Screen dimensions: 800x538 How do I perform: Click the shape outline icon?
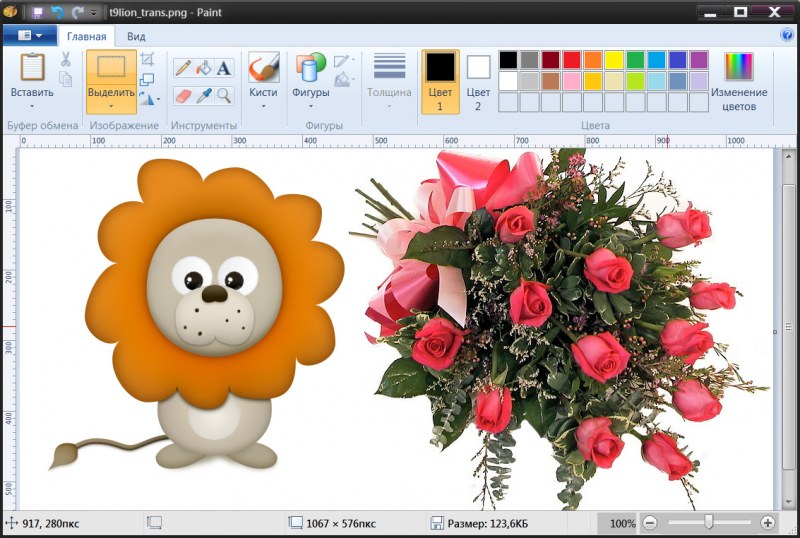point(341,61)
